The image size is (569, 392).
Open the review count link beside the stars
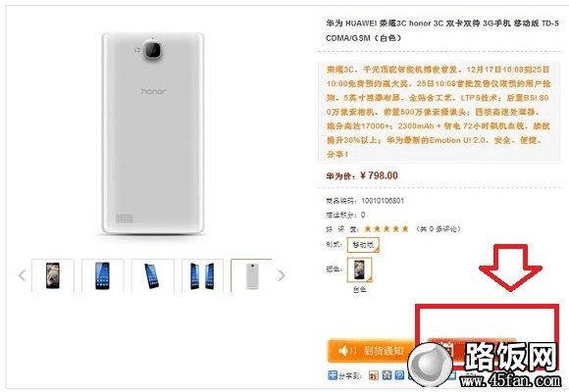click(x=439, y=228)
